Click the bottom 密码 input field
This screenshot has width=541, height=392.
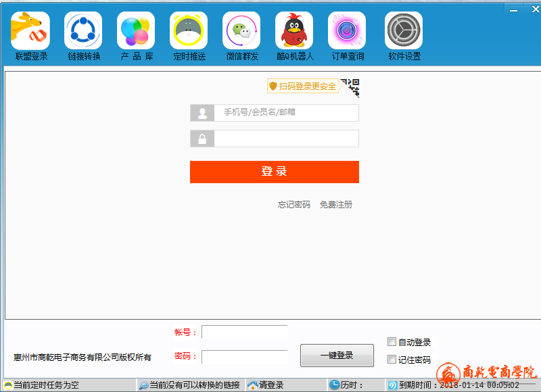coord(244,357)
